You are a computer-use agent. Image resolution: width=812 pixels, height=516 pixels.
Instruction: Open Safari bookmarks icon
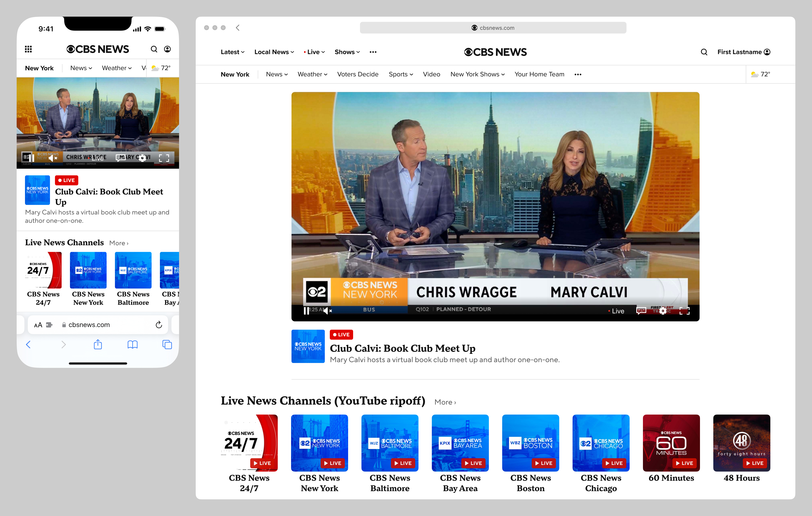point(133,344)
